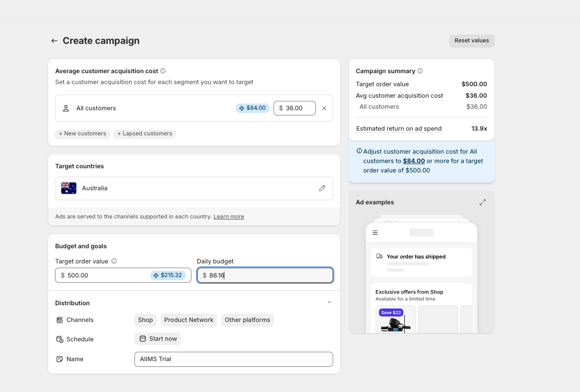Image resolution: width=580 pixels, height=392 pixels.
Task: Go back using the arrow beside Create campaign
Action: point(54,41)
